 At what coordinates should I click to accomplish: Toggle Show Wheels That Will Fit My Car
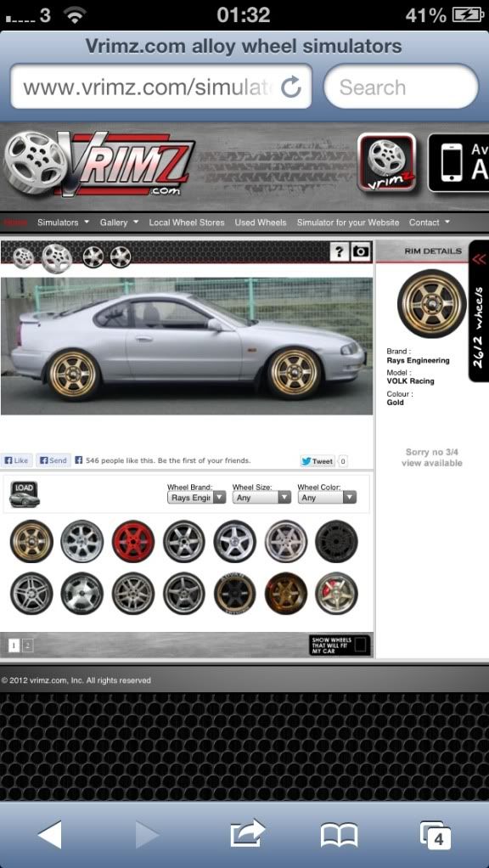click(340, 645)
